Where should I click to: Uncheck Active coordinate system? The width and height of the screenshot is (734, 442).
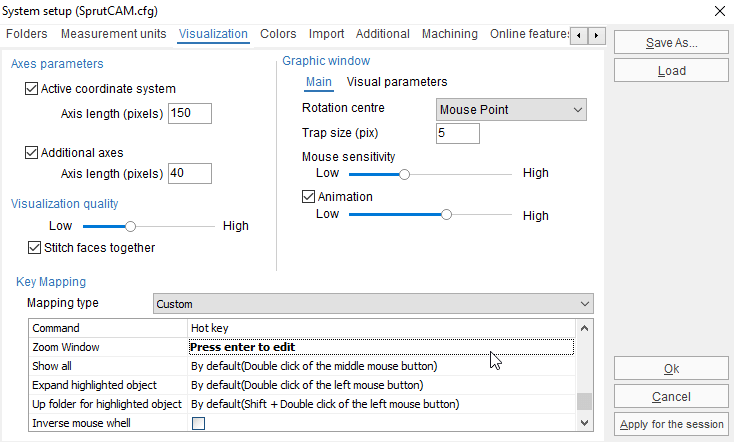31,88
